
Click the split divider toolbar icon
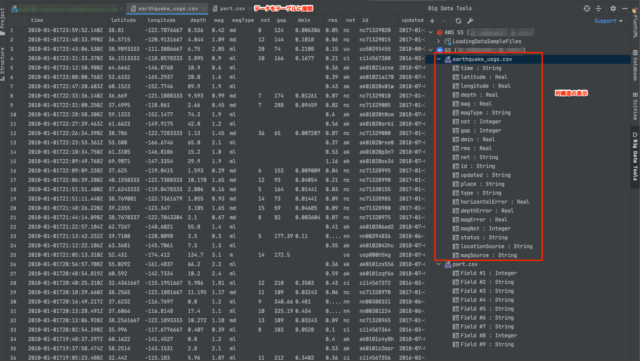pyautogui.click(x=598, y=8)
